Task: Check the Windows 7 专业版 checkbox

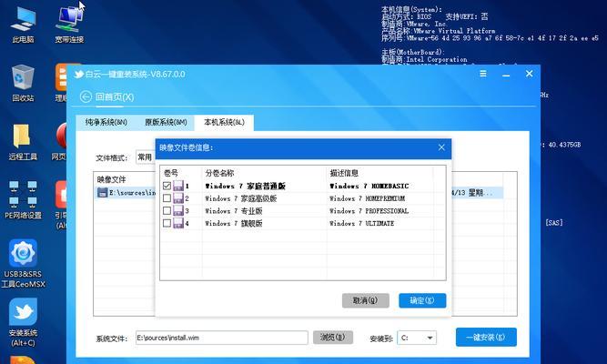Action: coord(167,210)
